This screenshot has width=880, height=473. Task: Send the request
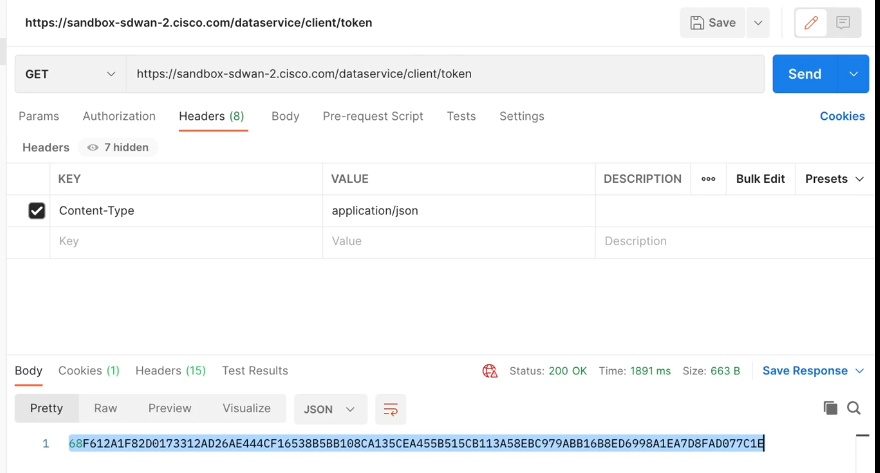point(805,74)
